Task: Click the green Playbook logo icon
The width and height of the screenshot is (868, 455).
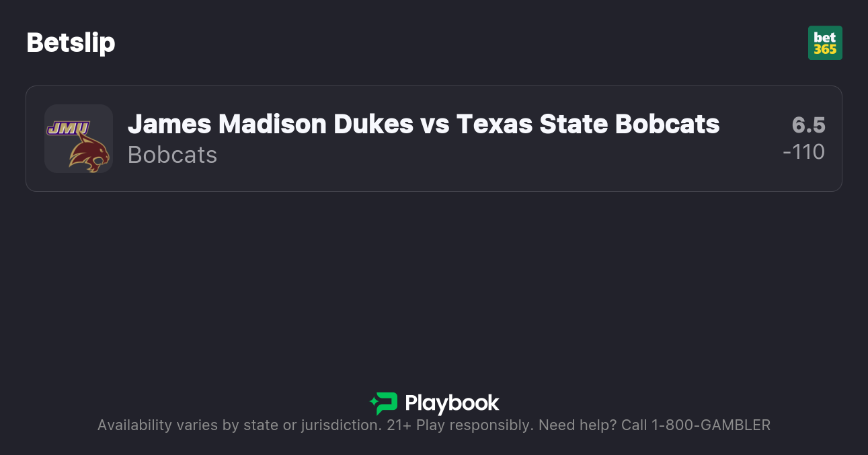Action: pyautogui.click(x=384, y=403)
